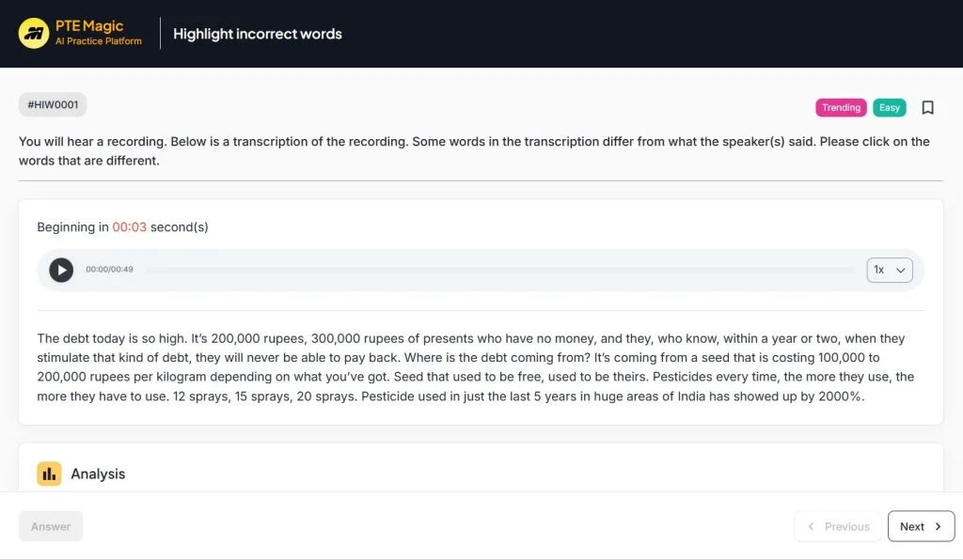Image resolution: width=963 pixels, height=560 pixels.
Task: Click the Easy difficulty badge
Action: pyautogui.click(x=889, y=107)
